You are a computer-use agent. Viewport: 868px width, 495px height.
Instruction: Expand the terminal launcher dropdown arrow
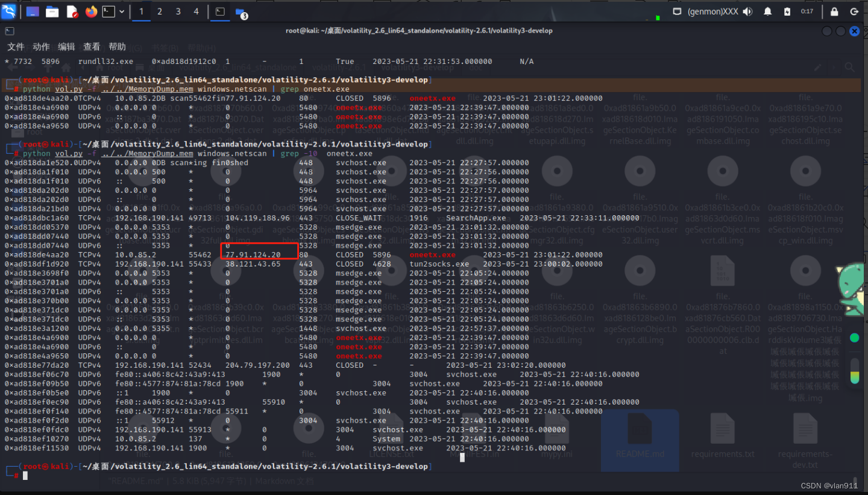pyautogui.click(x=122, y=11)
